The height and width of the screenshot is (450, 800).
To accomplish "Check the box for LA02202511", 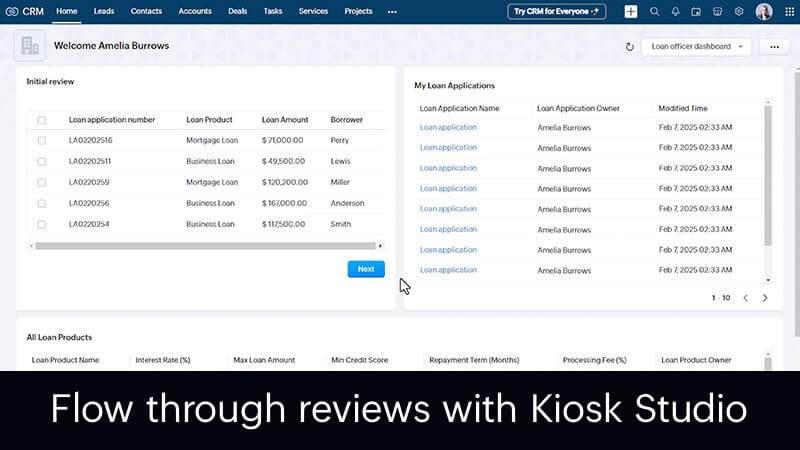I will (42, 161).
